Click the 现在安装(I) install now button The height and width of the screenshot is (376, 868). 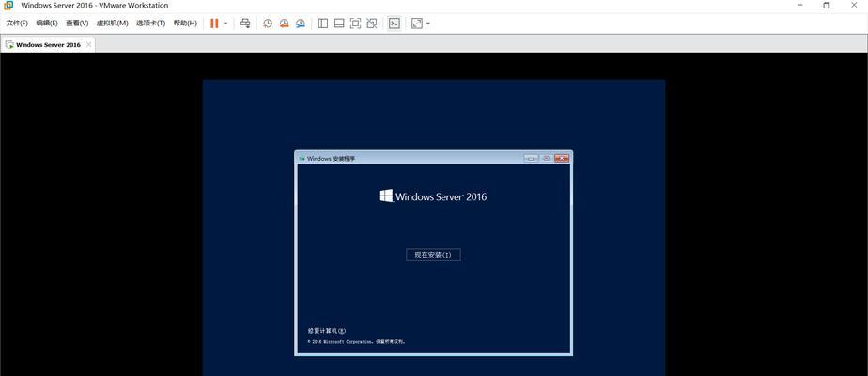point(433,255)
